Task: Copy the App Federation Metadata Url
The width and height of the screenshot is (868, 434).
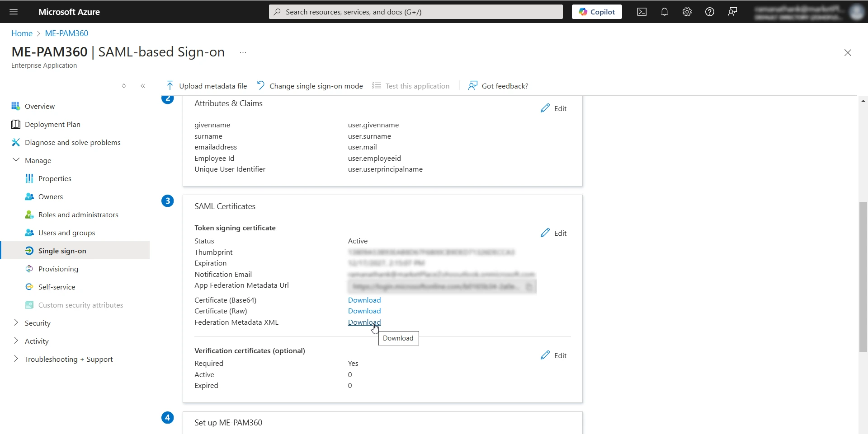Action: [529, 286]
